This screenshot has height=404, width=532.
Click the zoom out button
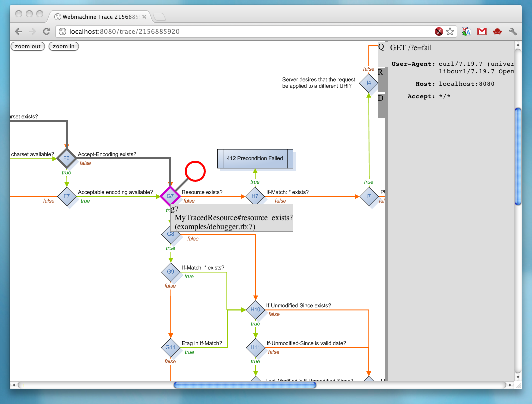(28, 47)
